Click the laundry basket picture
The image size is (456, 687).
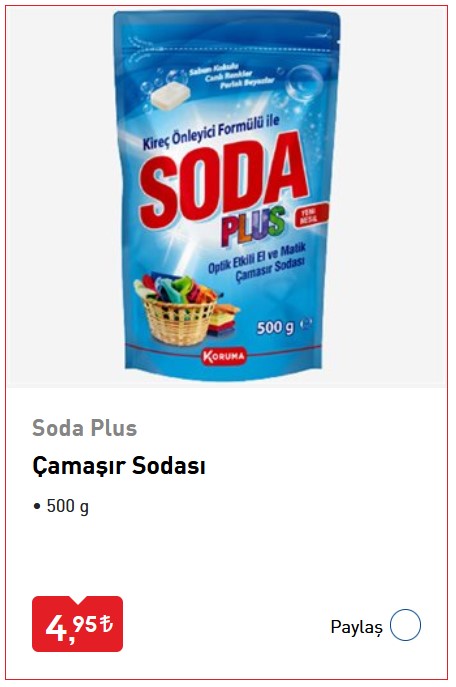177,309
